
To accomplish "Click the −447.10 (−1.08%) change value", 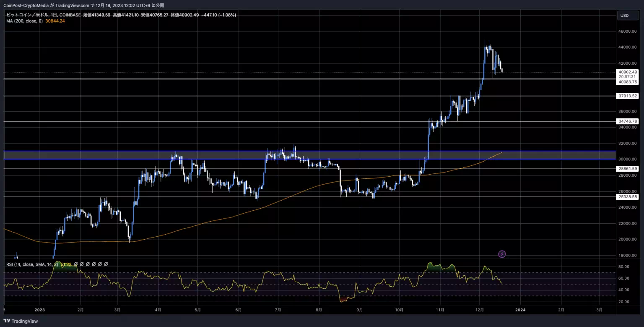I will [x=218, y=15].
